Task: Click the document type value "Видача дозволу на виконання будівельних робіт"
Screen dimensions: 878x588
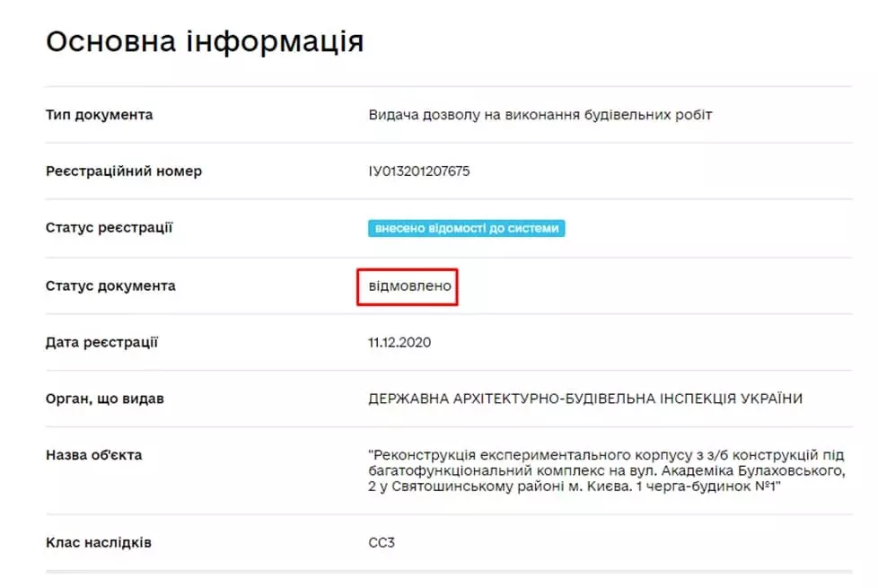Action: [540, 115]
